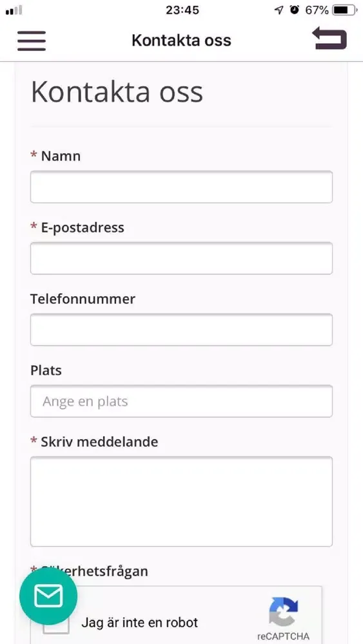Image resolution: width=363 pixels, height=644 pixels.
Task: Tap the back arrow icon
Action: click(329, 38)
